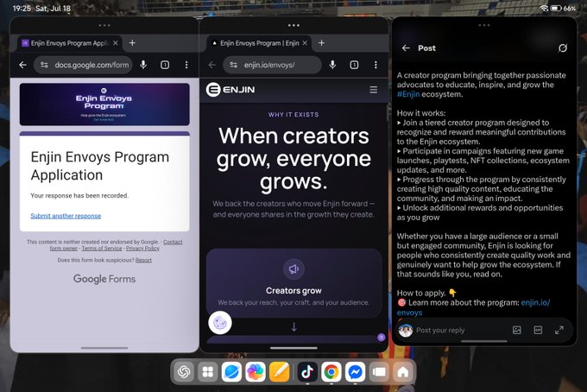Image resolution: width=587 pixels, height=392 pixels.
Task: Go to home screen from the dock
Action: (403, 372)
